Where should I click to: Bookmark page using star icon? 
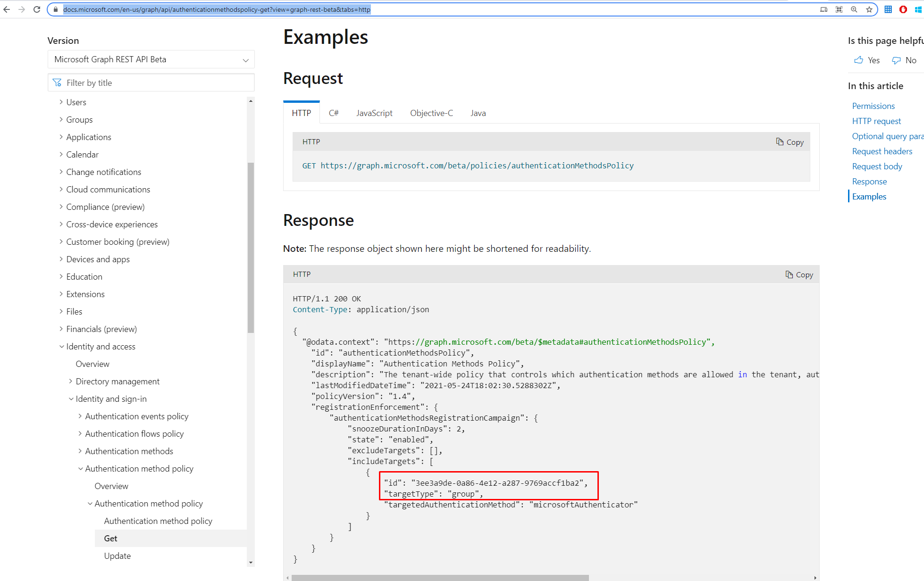tap(869, 9)
